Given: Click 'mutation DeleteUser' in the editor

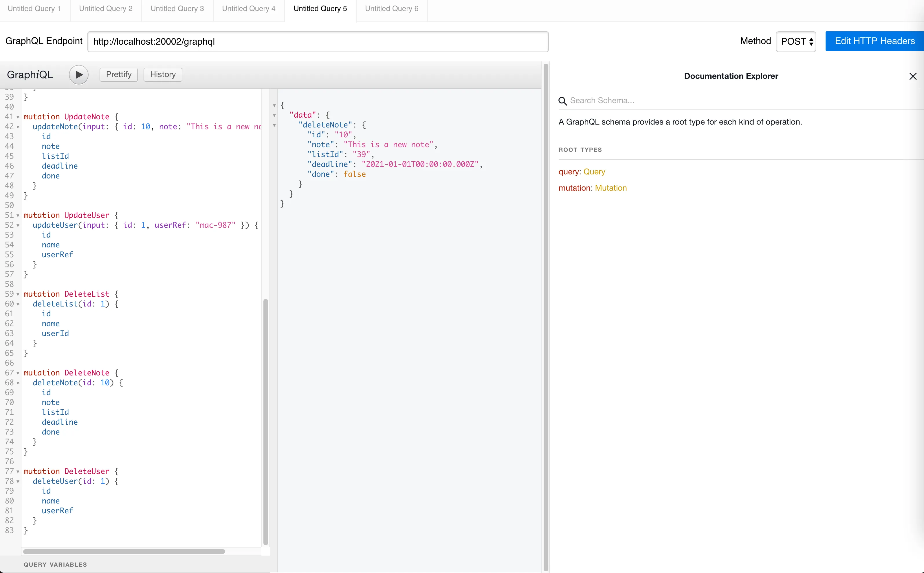Looking at the screenshot, I should pyautogui.click(x=66, y=471).
